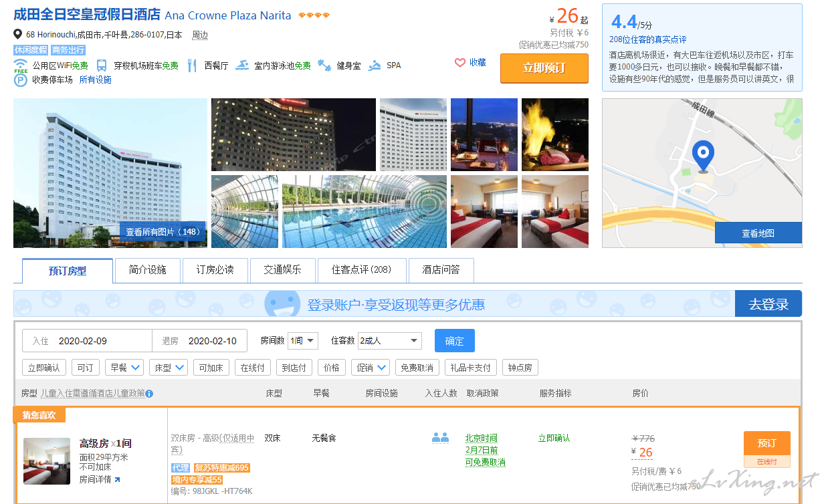Click the 房间详情 link
826x504 pixels.
95,479
